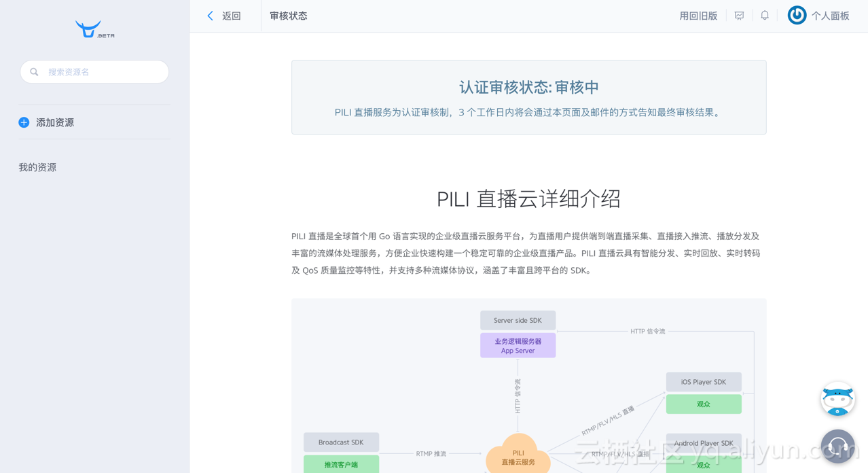Click the search magnifier icon
The image size is (868, 473).
34,72
